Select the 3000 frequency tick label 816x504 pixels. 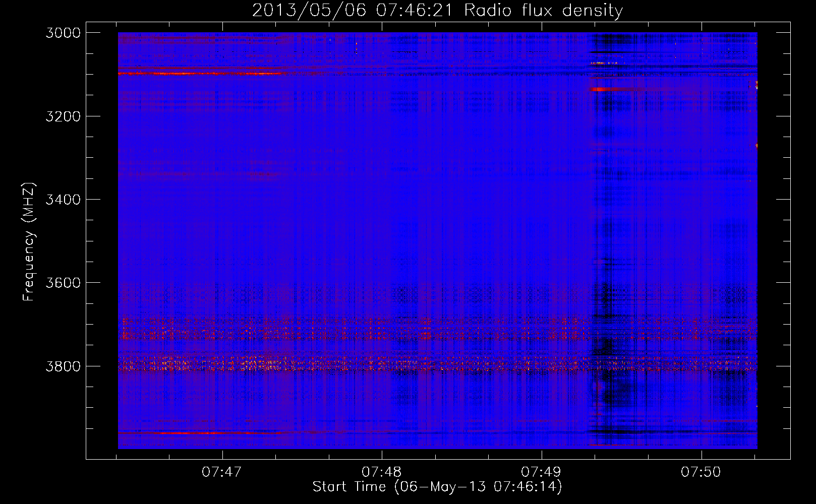click(63, 33)
